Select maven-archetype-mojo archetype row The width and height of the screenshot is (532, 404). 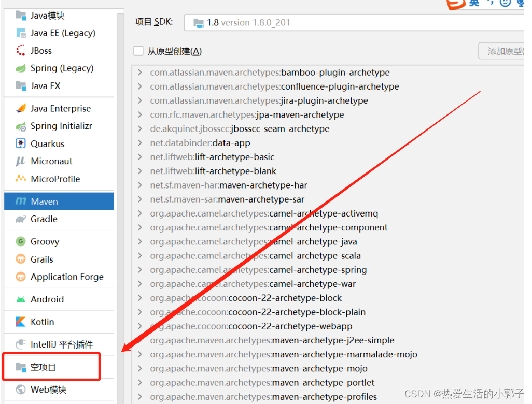click(x=327, y=368)
